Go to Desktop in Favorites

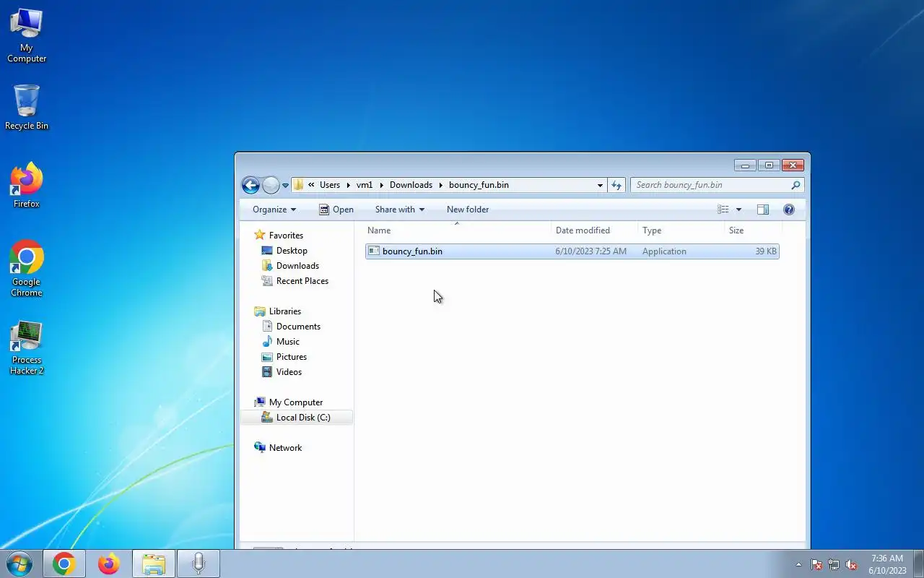tap(292, 251)
